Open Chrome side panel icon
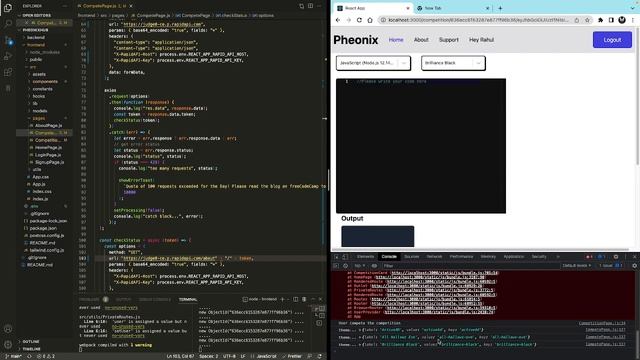This screenshot has height=360, width=640. tap(611, 20)
